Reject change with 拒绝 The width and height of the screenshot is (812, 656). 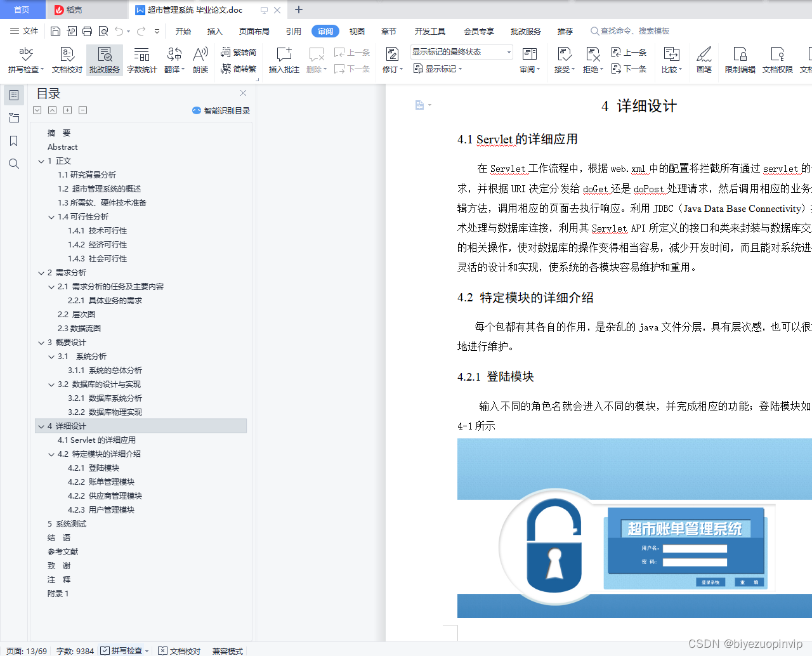coord(593,60)
